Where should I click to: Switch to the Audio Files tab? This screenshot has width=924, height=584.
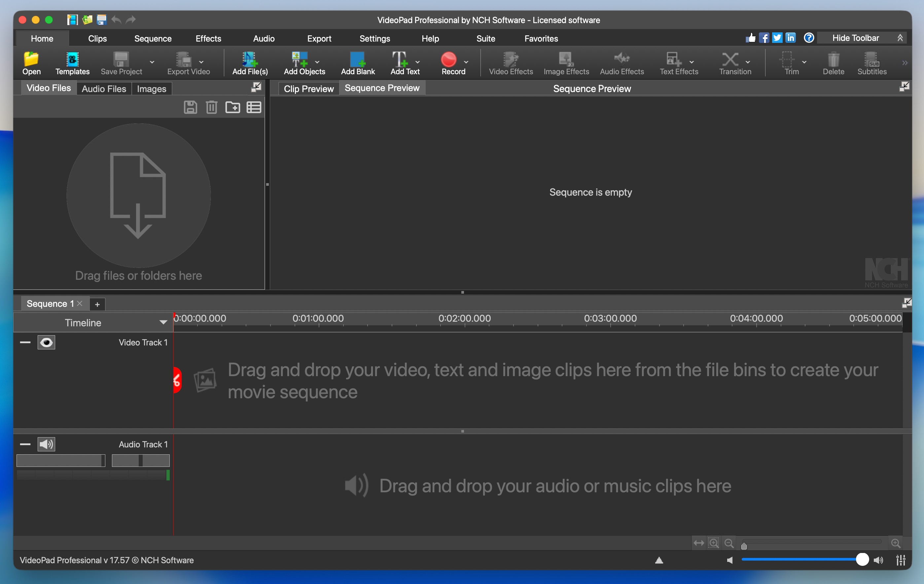[104, 88]
